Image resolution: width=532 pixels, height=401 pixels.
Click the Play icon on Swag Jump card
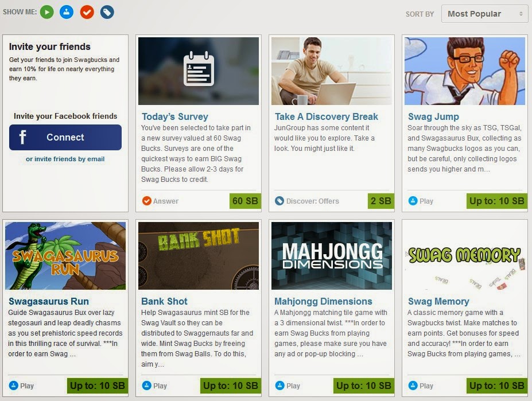pyautogui.click(x=414, y=201)
